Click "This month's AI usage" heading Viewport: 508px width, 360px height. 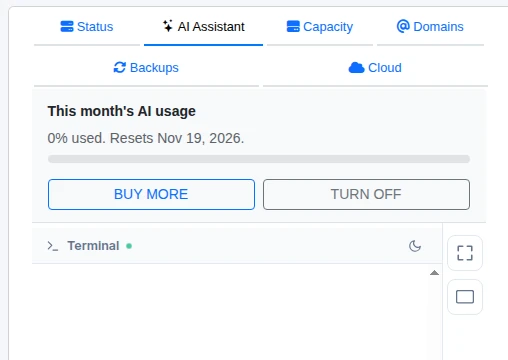122,111
